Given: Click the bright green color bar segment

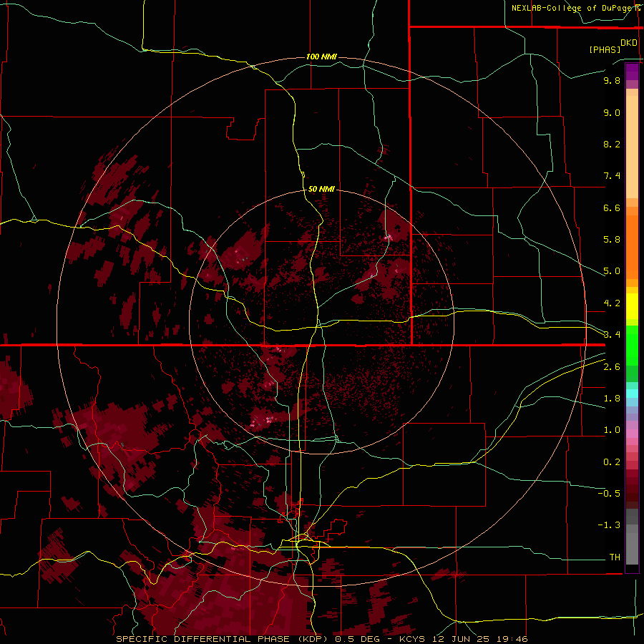Looking at the screenshot, I should 632,346.
